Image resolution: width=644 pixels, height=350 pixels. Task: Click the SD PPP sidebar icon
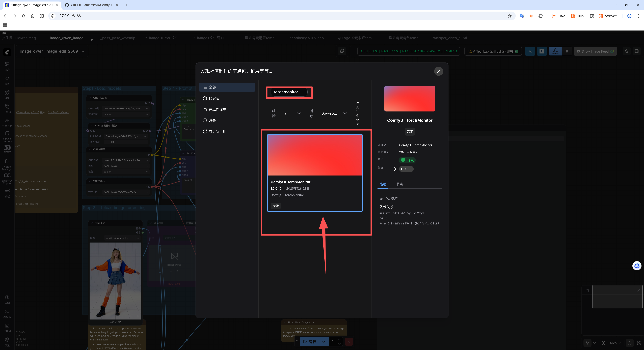point(7,148)
